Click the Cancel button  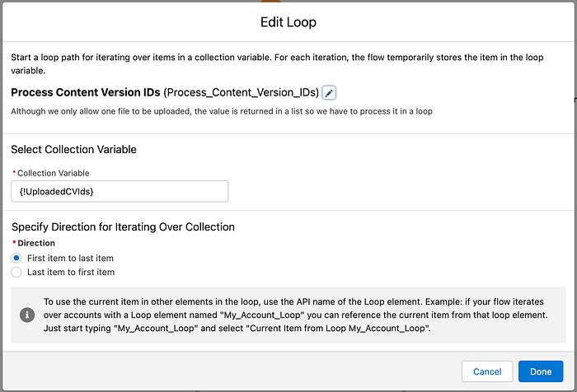coord(487,371)
